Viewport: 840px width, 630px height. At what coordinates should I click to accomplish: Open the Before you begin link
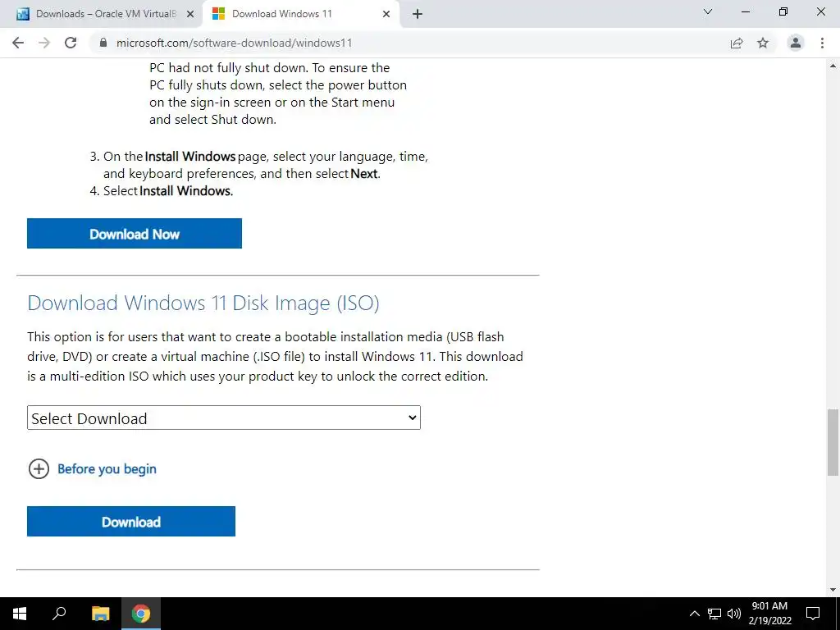(x=107, y=468)
